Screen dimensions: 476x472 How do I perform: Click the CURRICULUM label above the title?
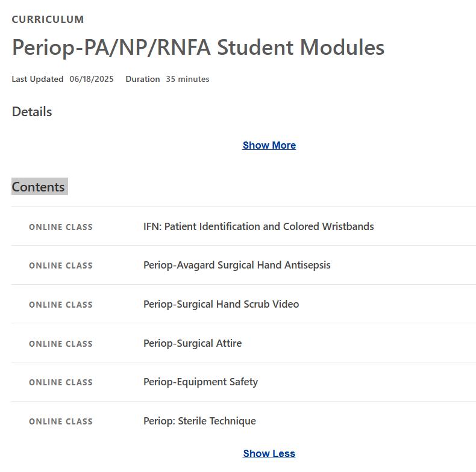(x=48, y=19)
